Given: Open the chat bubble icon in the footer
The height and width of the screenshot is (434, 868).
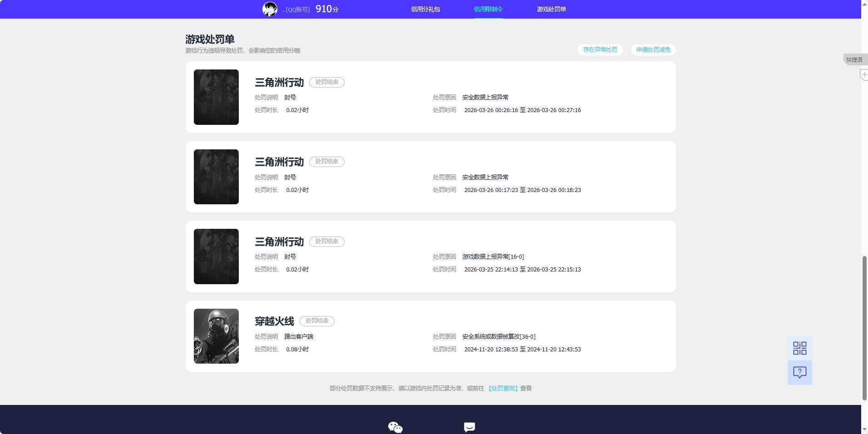Looking at the screenshot, I should [x=469, y=427].
